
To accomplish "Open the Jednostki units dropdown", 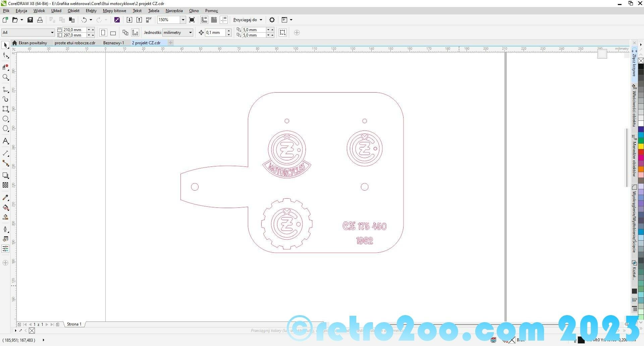I will point(190,33).
